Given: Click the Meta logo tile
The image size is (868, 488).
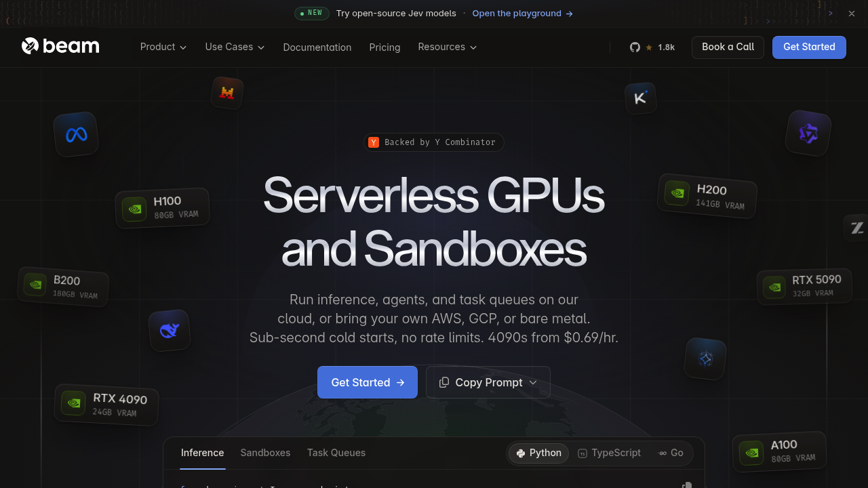Looking at the screenshot, I should [x=76, y=135].
